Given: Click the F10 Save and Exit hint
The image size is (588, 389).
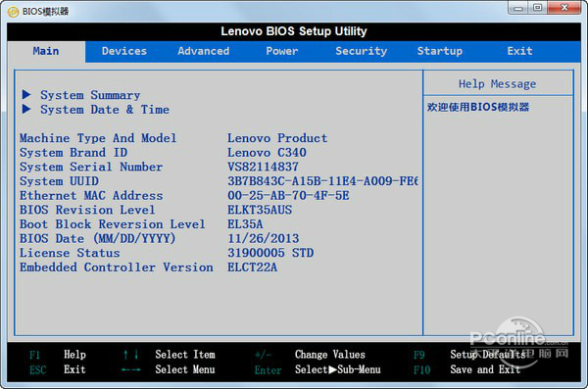Looking at the screenshot, I should click(x=466, y=369).
